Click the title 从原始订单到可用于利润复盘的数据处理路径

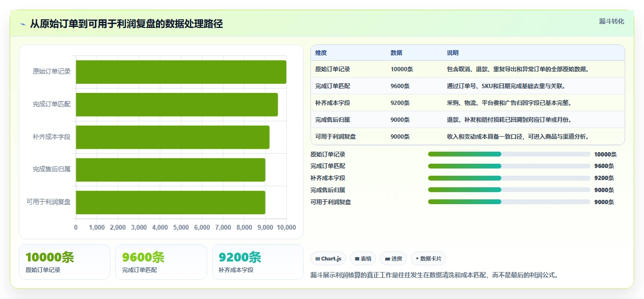click(126, 24)
